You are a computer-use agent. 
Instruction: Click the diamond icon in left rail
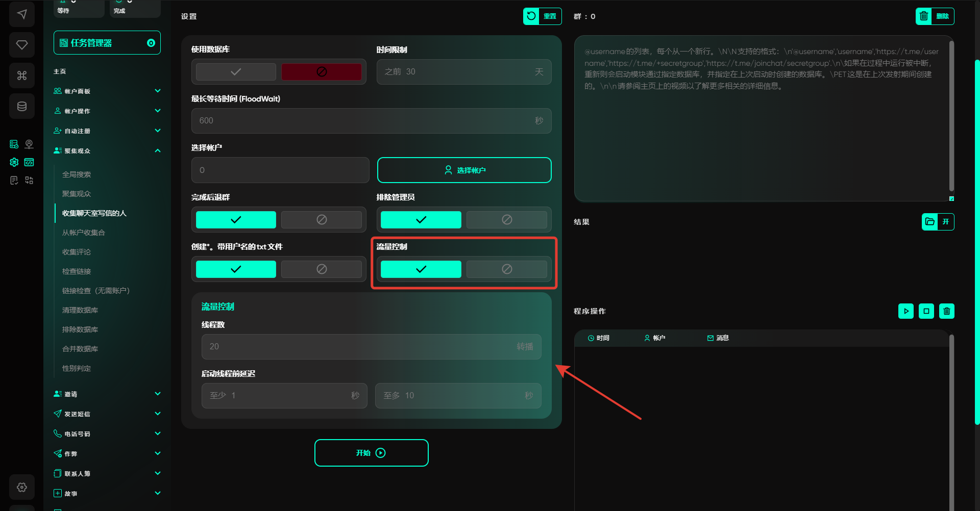(22, 45)
